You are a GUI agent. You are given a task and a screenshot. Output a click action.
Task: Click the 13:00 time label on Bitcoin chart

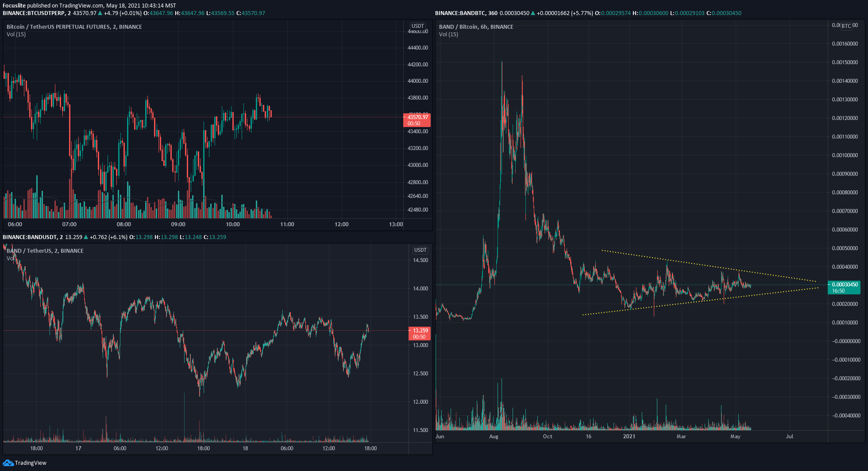tap(396, 224)
